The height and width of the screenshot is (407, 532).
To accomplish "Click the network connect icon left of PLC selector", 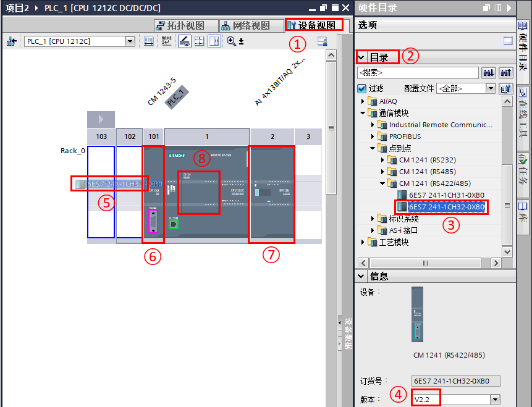I will [12, 41].
